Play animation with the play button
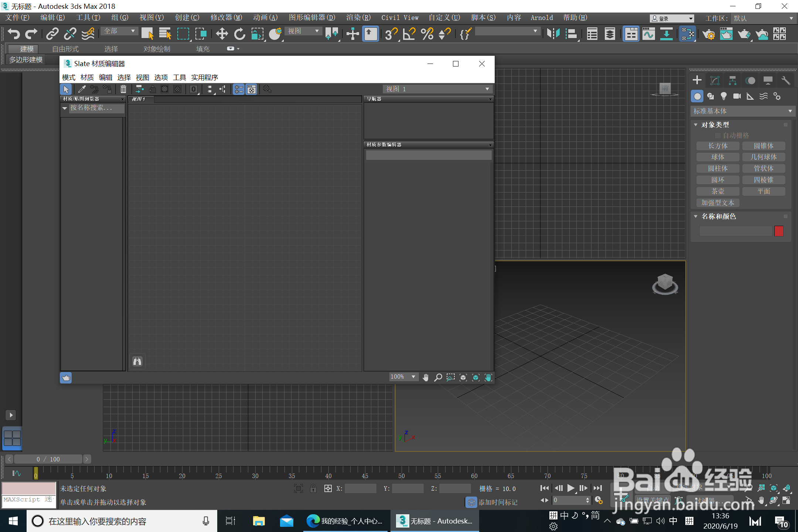The image size is (798, 532). 571,488
